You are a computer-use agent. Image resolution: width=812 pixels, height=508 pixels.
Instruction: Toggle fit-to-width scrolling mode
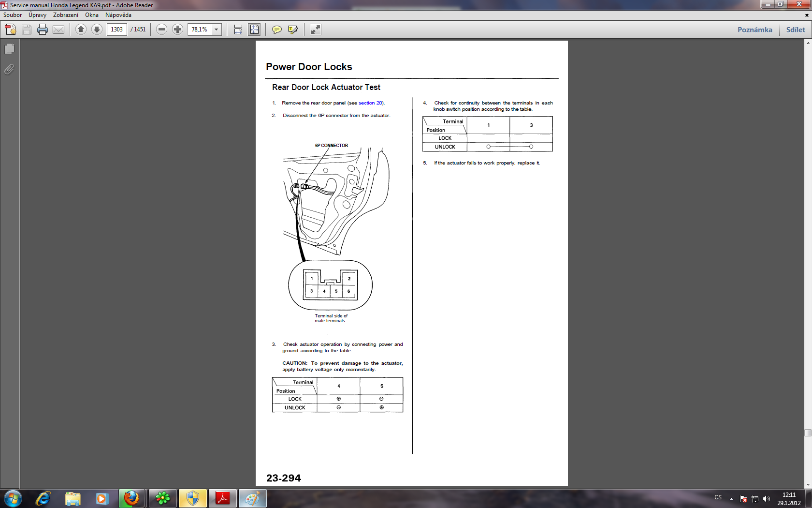238,30
